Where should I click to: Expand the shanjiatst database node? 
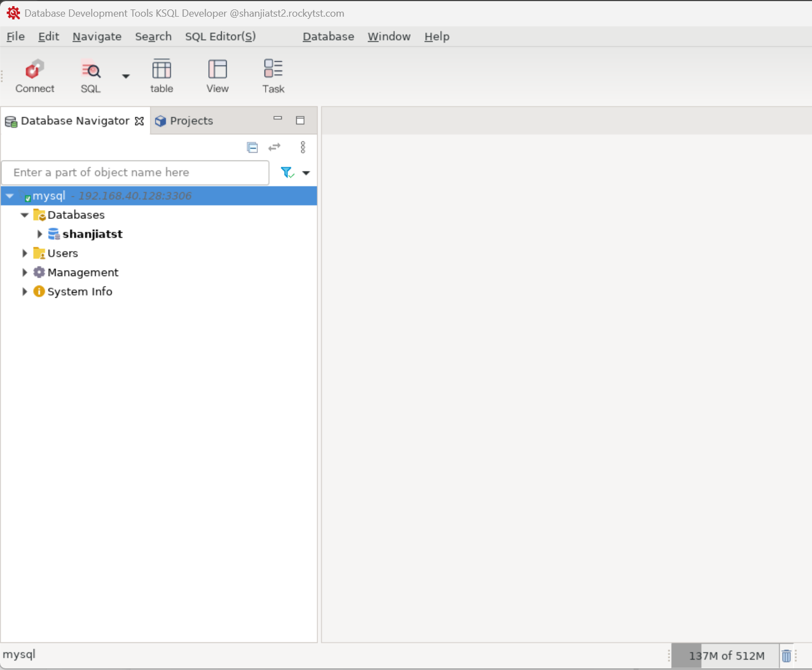39,234
